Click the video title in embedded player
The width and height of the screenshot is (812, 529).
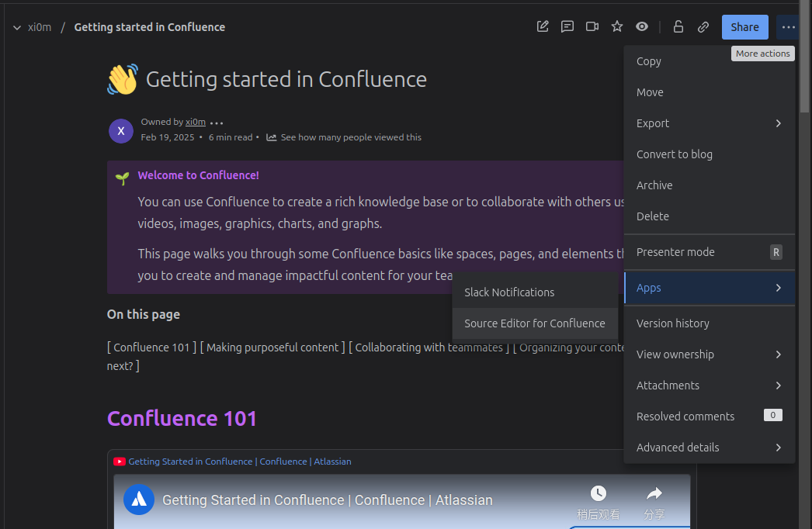328,500
